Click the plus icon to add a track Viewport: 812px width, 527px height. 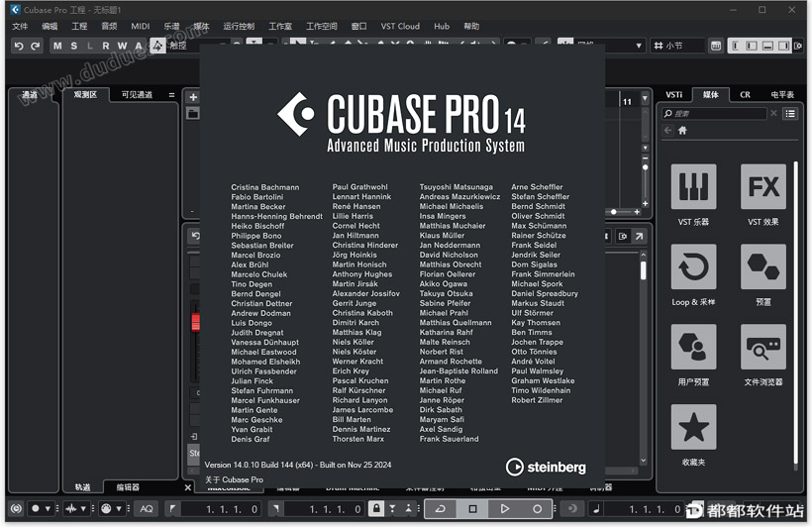click(x=193, y=97)
